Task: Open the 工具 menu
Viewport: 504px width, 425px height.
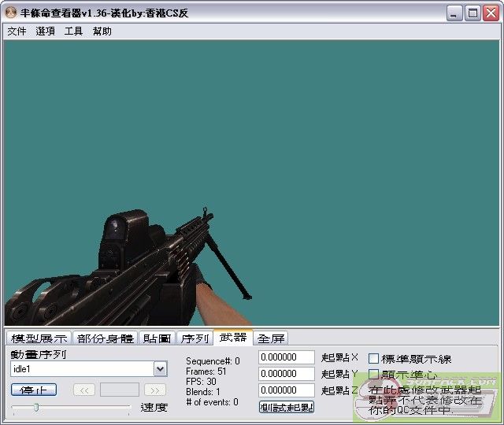Action: (73, 31)
